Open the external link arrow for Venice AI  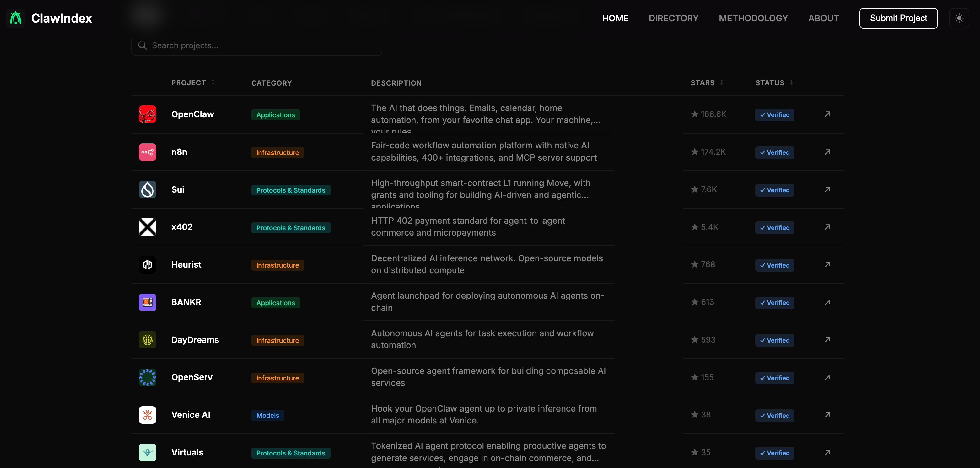[827, 415]
